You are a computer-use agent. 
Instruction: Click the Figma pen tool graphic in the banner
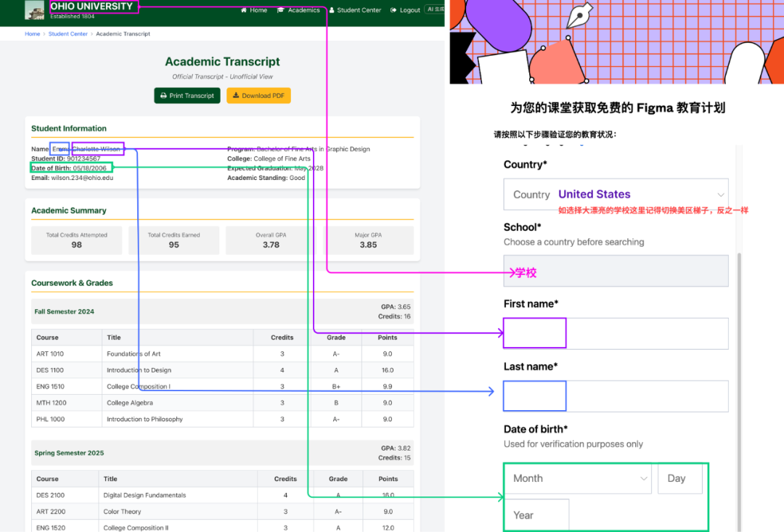(579, 15)
